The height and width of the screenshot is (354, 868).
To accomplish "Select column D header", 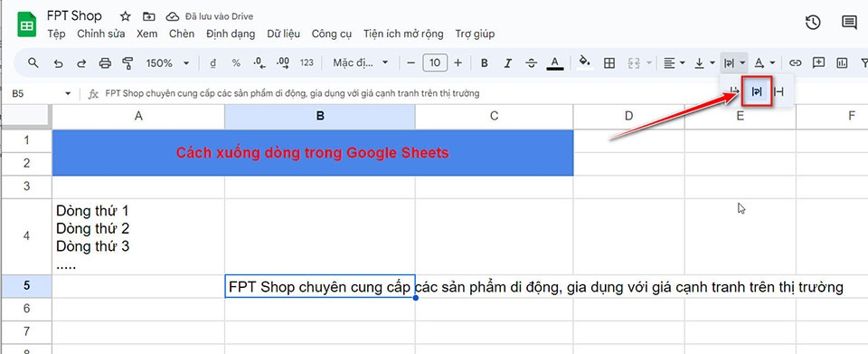I will (628, 116).
